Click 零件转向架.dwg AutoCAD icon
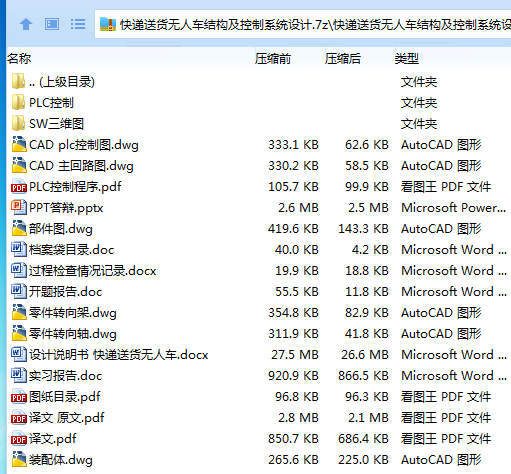The image size is (511, 474). 19,312
